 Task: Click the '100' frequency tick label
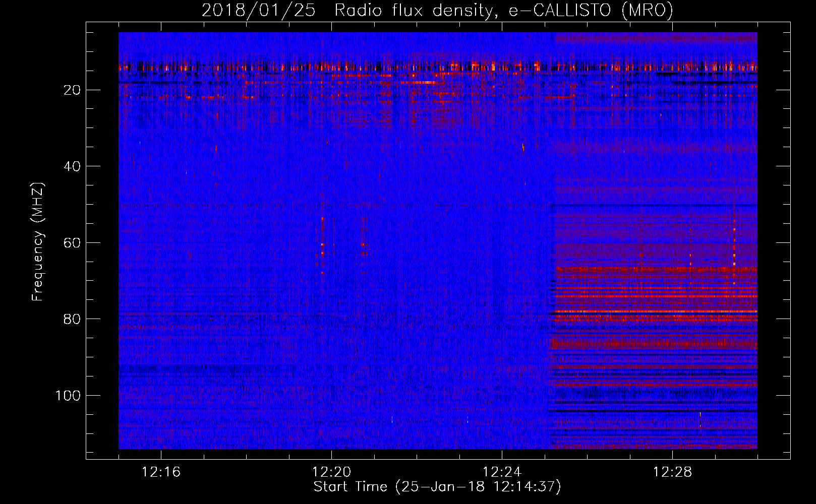[68, 396]
